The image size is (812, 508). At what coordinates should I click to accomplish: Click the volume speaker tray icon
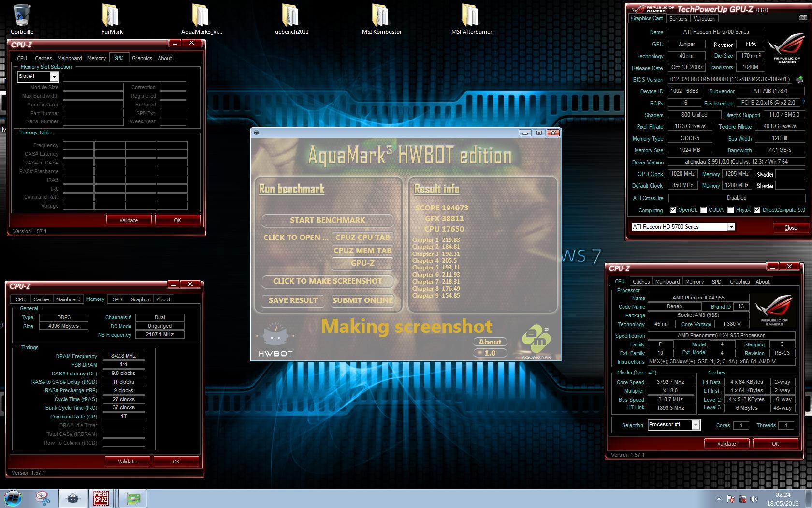point(754,499)
